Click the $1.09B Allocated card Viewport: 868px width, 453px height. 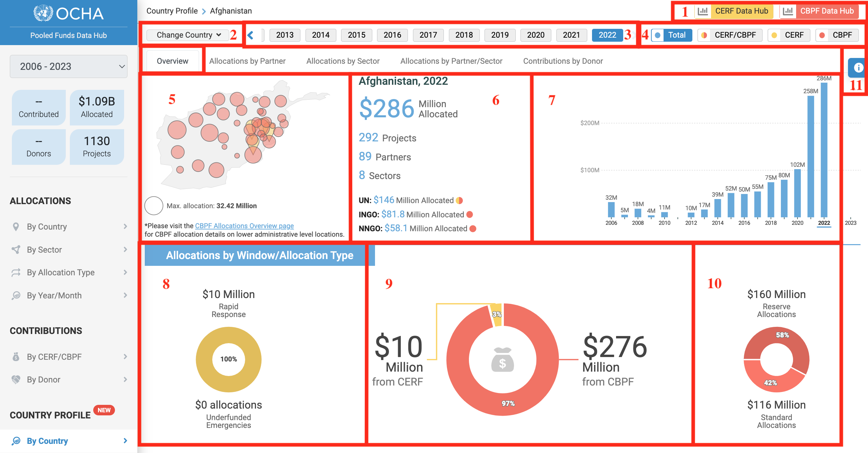[x=97, y=107]
